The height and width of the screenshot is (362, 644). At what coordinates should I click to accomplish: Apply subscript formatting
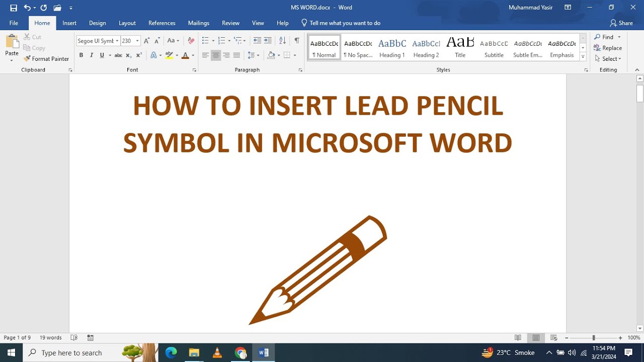tap(128, 55)
